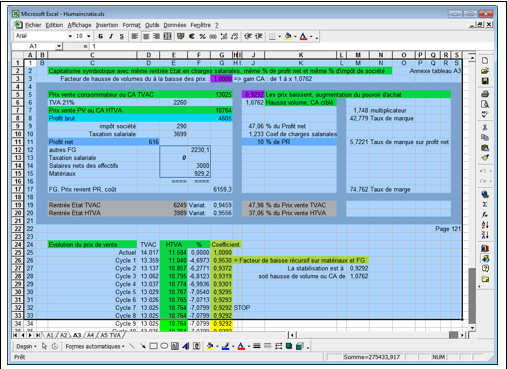This screenshot has width=507, height=369.
Task: Open the Format menu
Action: point(132,25)
